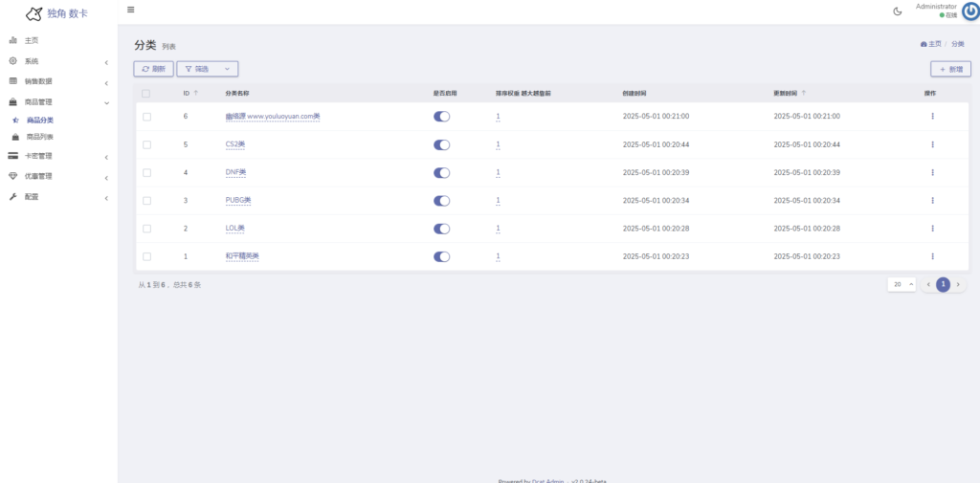Go to next page arrow
The height and width of the screenshot is (483, 980).
tap(957, 285)
